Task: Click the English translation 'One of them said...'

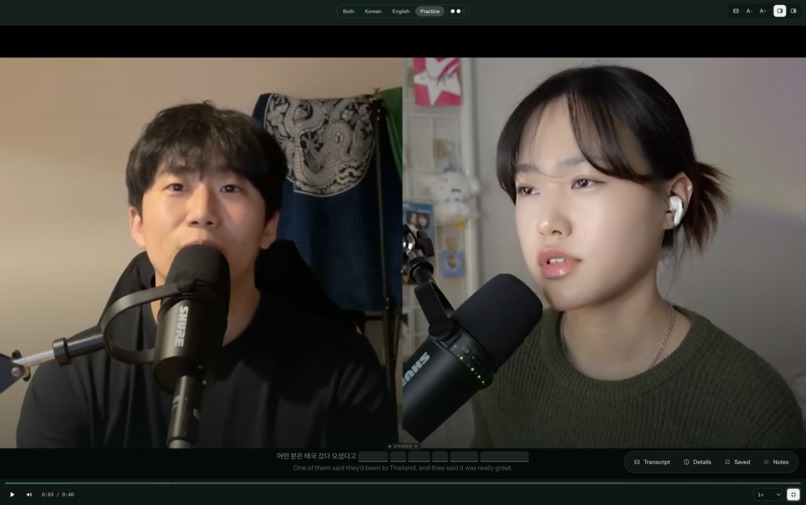Action: pos(402,468)
